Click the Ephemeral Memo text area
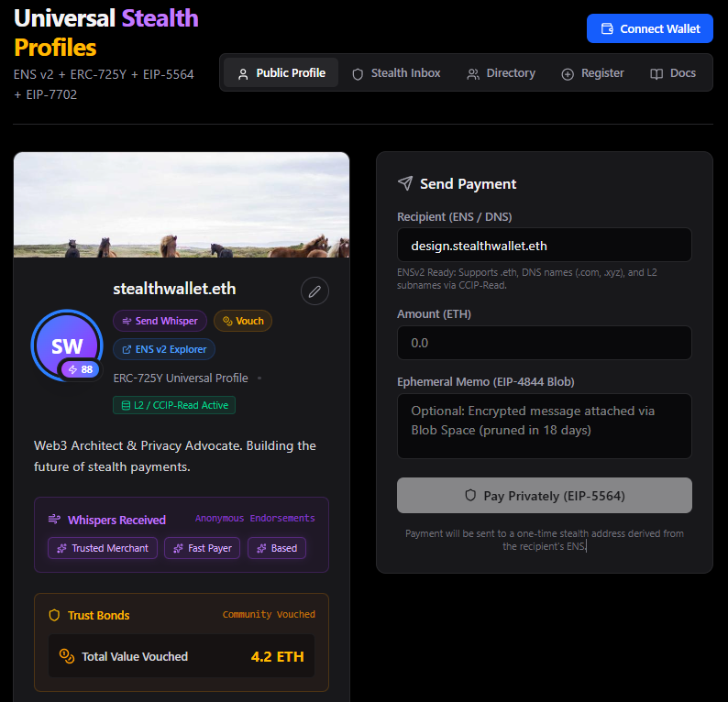 click(544, 426)
